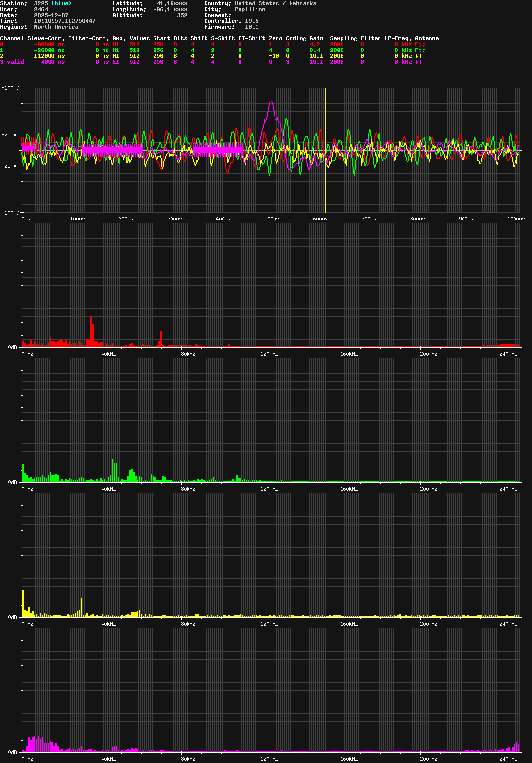Click "40kHz" label under the yellow spectrum
Image resolution: width=532 pixels, height=763 pixels.
pyautogui.click(x=108, y=624)
